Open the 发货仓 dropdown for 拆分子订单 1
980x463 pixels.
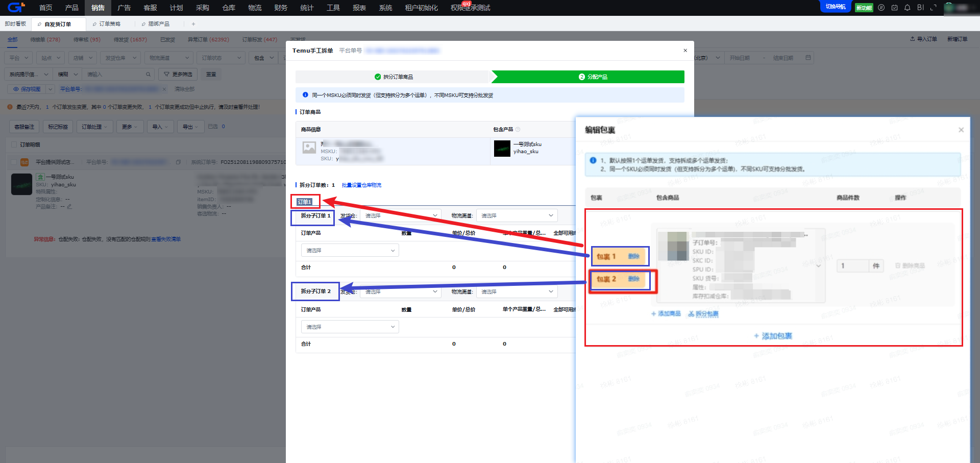[x=401, y=215]
